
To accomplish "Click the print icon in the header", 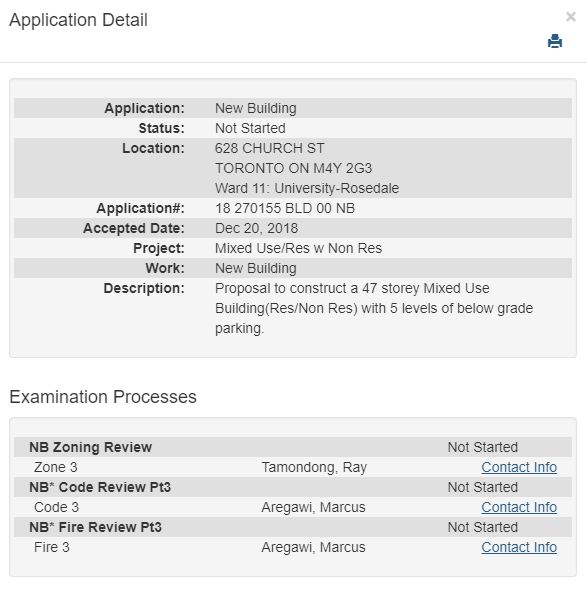I will [554, 41].
